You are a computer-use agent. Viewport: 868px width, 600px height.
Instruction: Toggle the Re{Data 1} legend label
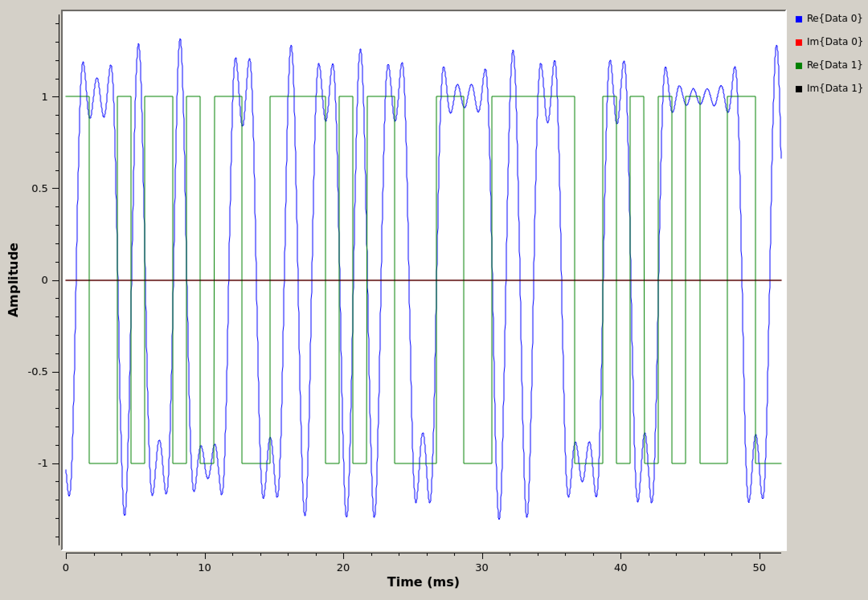(x=835, y=65)
